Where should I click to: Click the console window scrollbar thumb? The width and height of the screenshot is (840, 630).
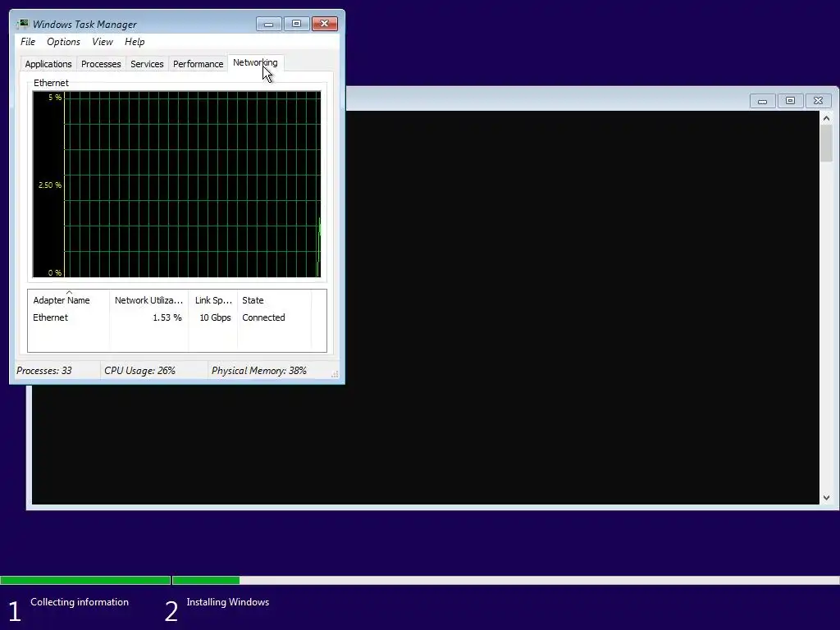826,143
